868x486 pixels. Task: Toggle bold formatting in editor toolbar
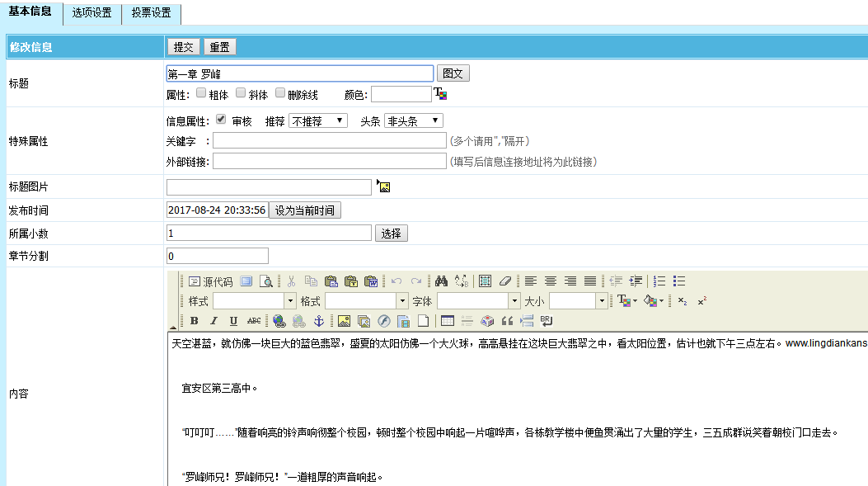point(195,321)
